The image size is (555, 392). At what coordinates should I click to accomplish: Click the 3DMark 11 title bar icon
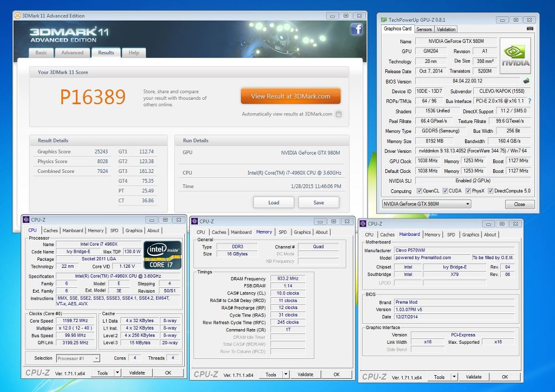pyautogui.click(x=17, y=16)
